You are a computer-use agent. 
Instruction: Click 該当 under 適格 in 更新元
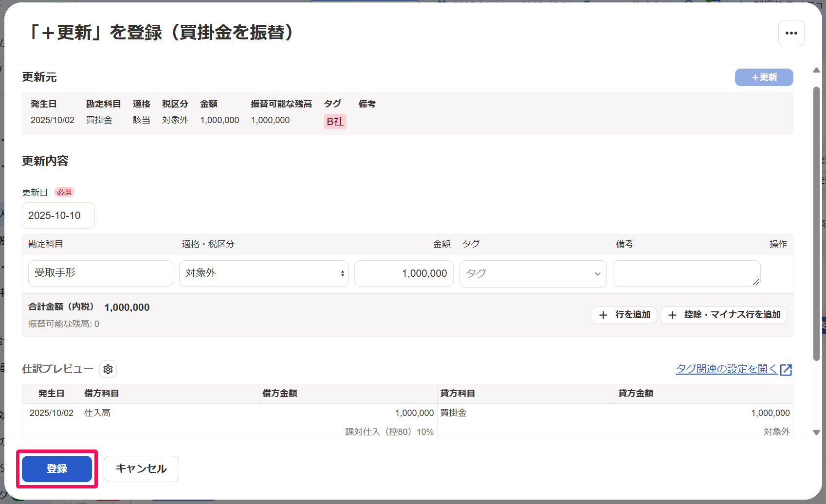pyautogui.click(x=142, y=120)
